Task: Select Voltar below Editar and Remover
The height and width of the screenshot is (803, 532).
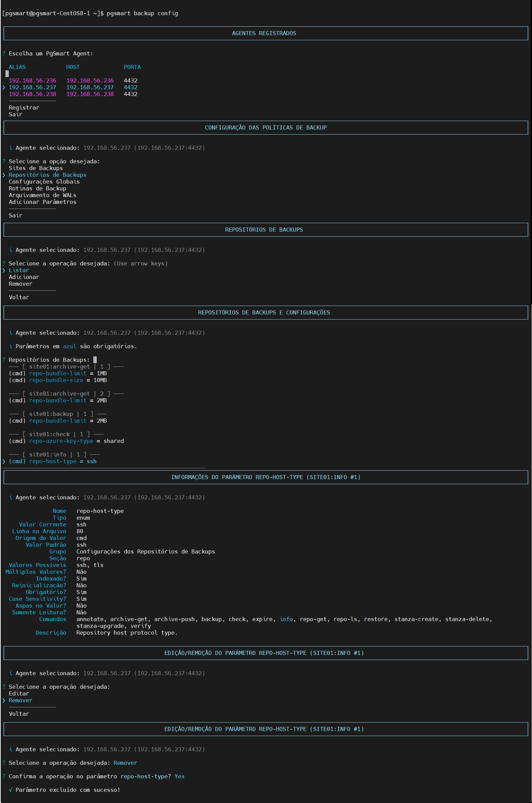Action: [x=19, y=714]
